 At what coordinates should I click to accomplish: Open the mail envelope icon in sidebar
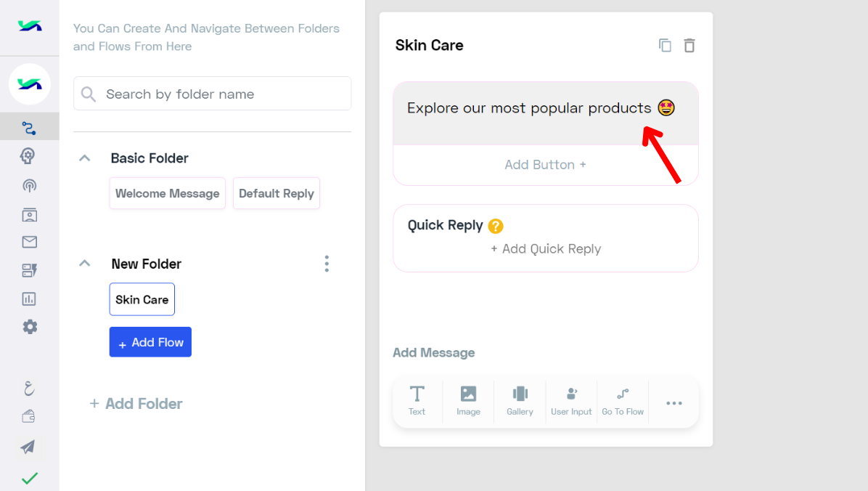29,242
